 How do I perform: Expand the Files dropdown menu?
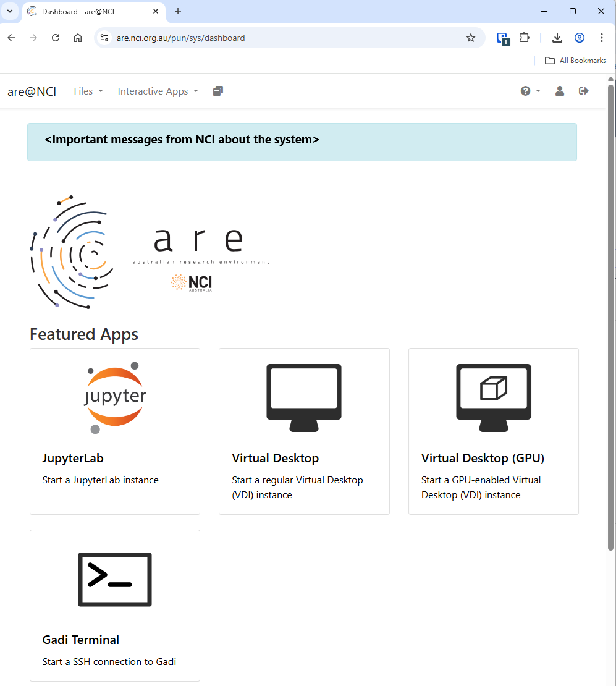tap(88, 91)
